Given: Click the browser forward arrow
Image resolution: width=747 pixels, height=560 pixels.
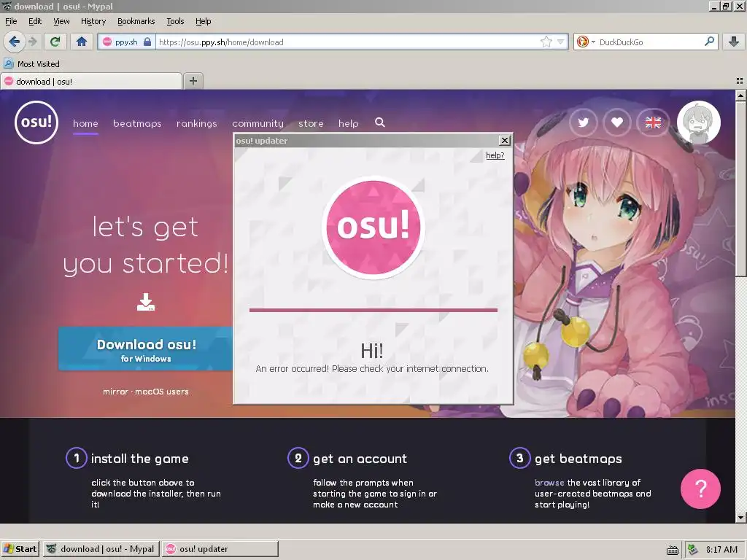Looking at the screenshot, I should (x=33, y=42).
